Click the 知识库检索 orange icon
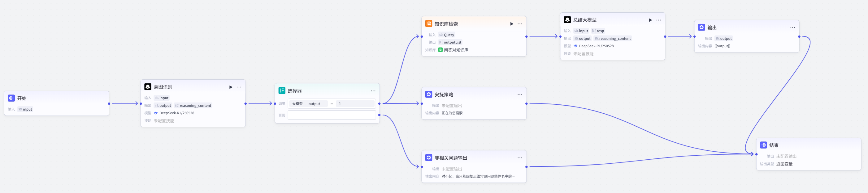This screenshot has height=193, width=868. [x=429, y=23]
